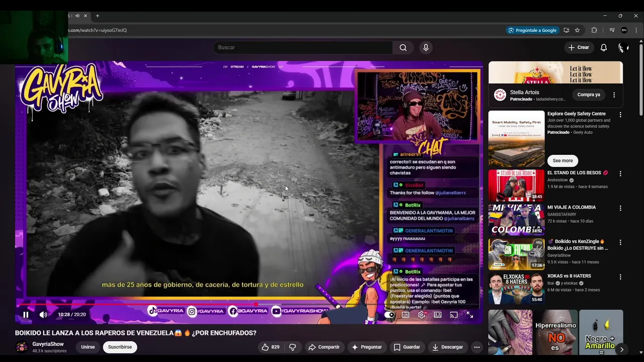Open the browser media control icon
This screenshot has height=362, width=644.
point(612,30)
